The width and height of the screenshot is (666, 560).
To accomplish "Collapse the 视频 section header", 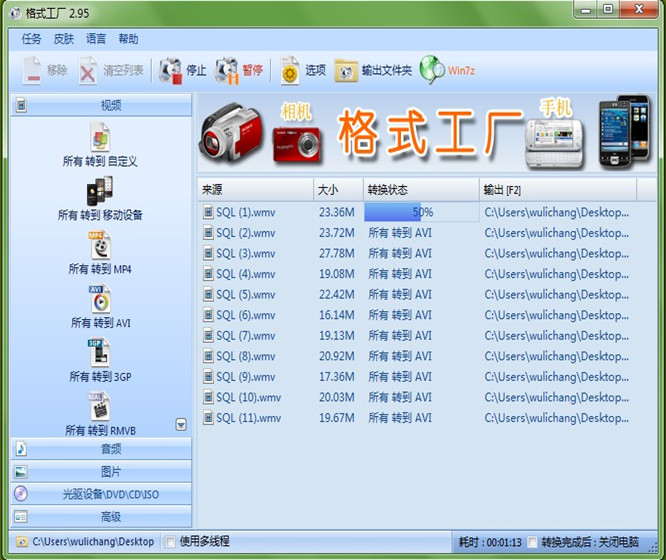I will (x=101, y=105).
